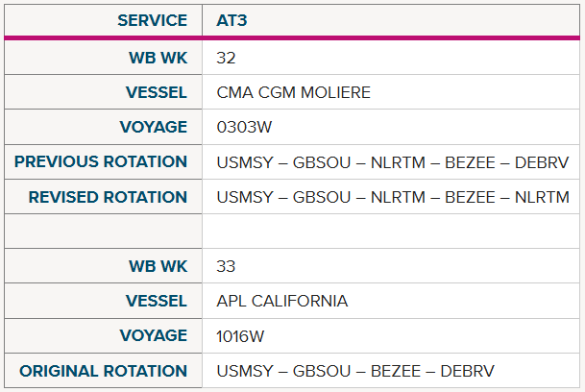
Task: Click the WB WK value 33
Action: (226, 266)
